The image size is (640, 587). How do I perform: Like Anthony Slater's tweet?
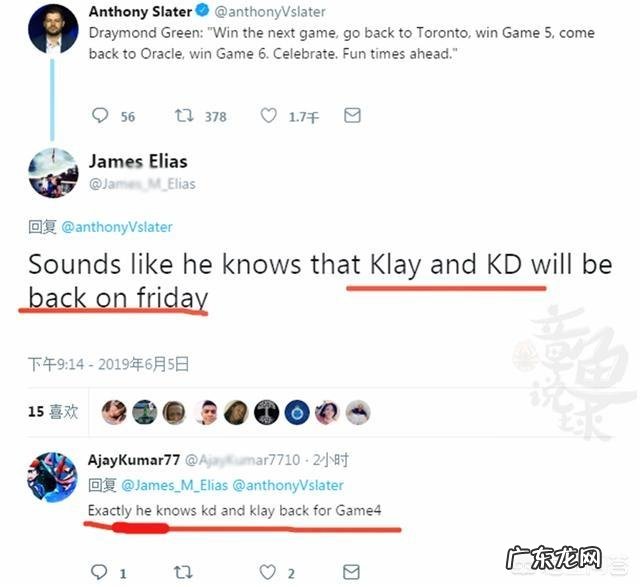(269, 116)
